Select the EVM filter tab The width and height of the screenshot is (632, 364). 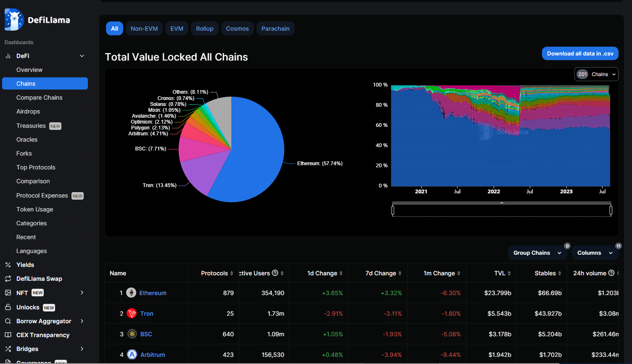(177, 29)
